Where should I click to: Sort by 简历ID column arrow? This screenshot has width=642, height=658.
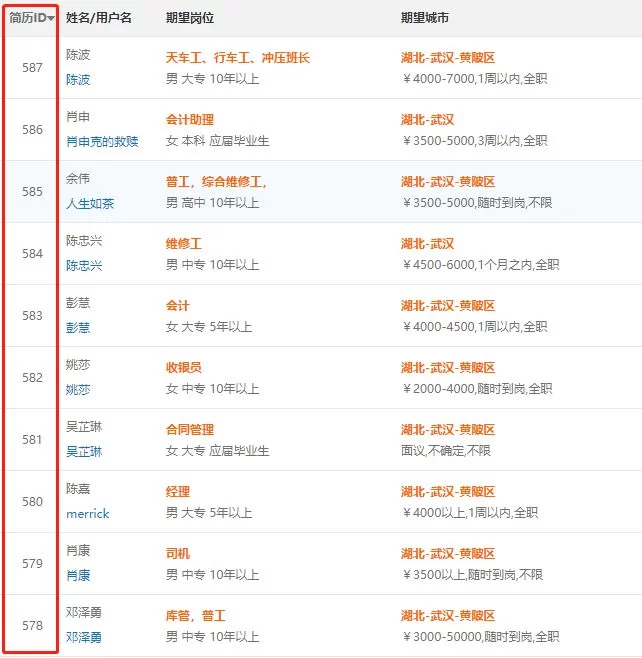[51, 19]
